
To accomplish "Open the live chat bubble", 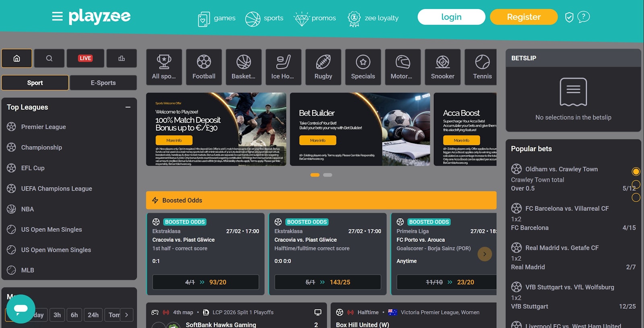I will [21, 309].
